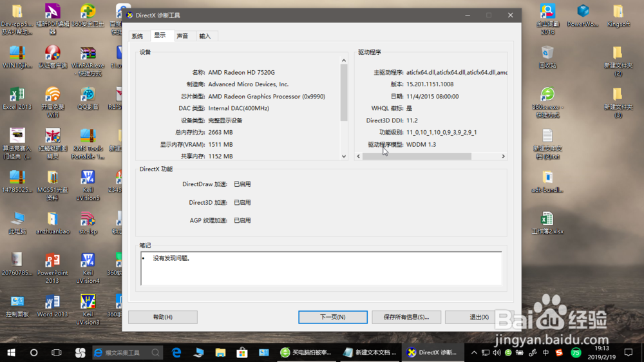Click inside the 笔记 notes text box
644x362 pixels.
coord(321,269)
